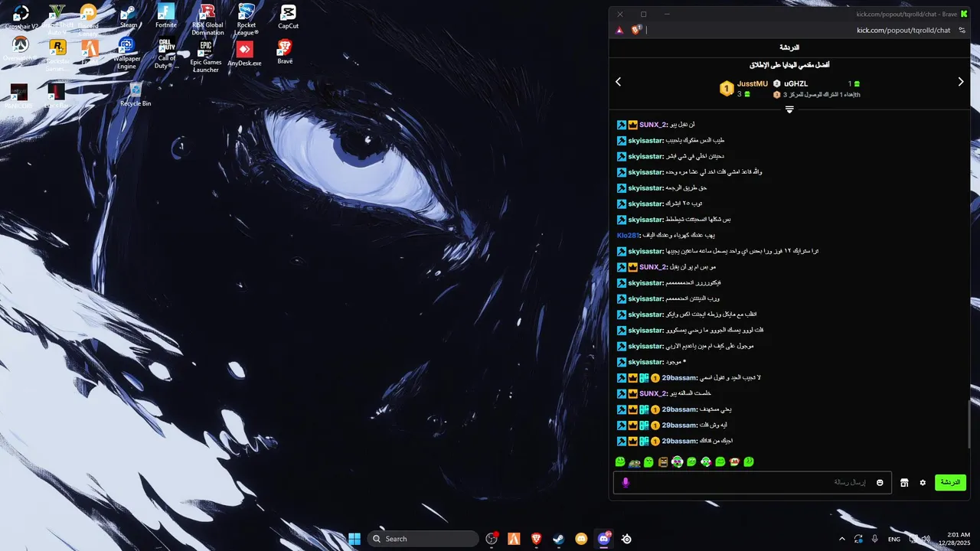The height and width of the screenshot is (551, 980).
Task: Launch the CapCut desktop shortcut
Action: pos(289,17)
